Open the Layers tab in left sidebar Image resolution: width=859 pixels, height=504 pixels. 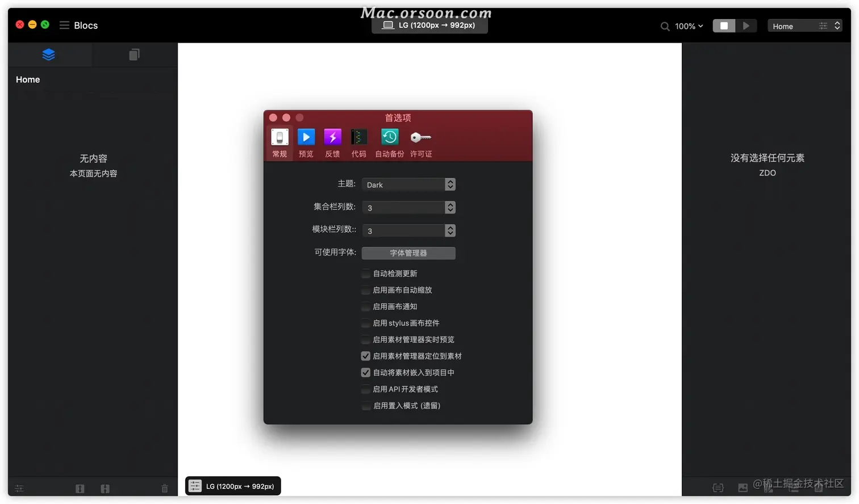(x=49, y=55)
